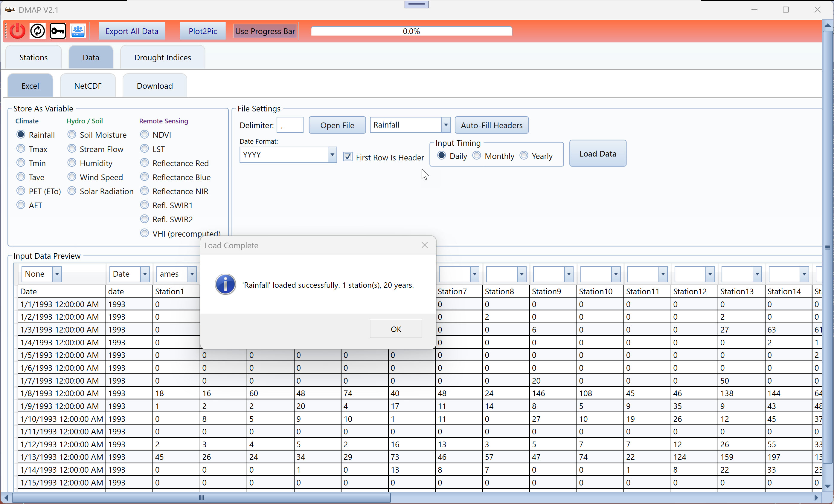Image resolution: width=834 pixels, height=504 pixels.
Task: Open the dropdown above Station7 column
Action: (475, 274)
